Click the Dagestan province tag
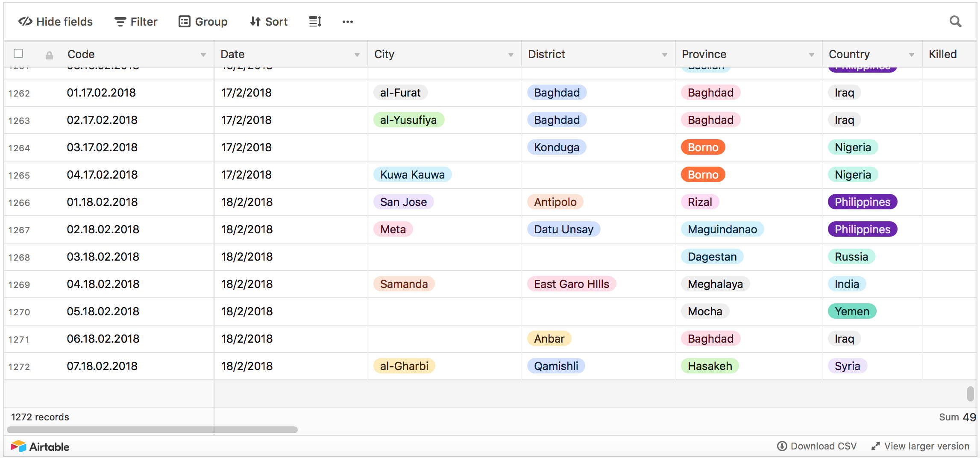 point(712,257)
